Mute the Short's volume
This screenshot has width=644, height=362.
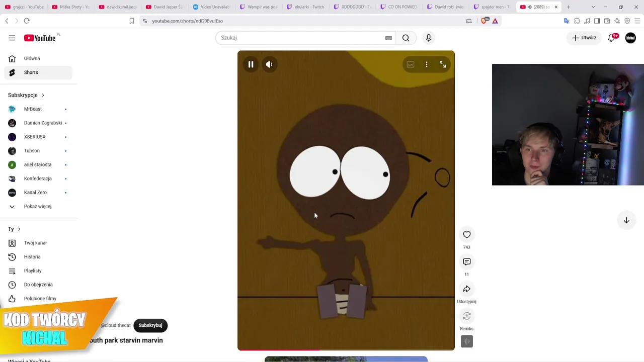pyautogui.click(x=269, y=64)
